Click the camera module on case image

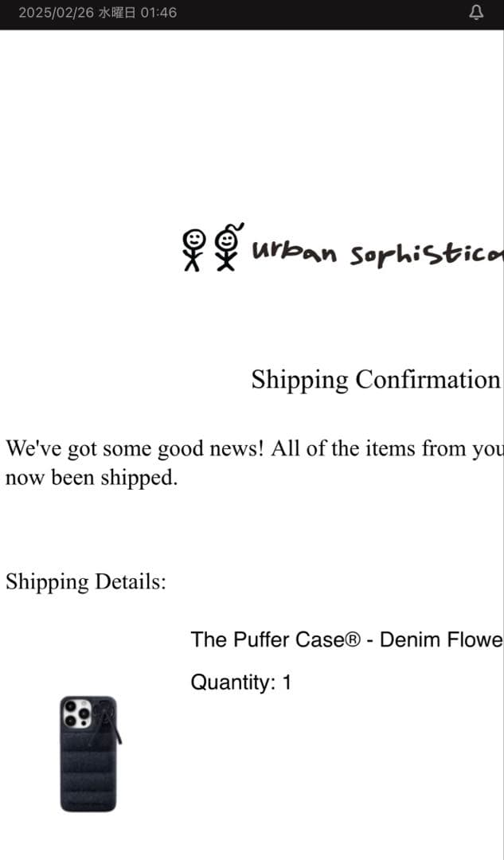[x=76, y=713]
